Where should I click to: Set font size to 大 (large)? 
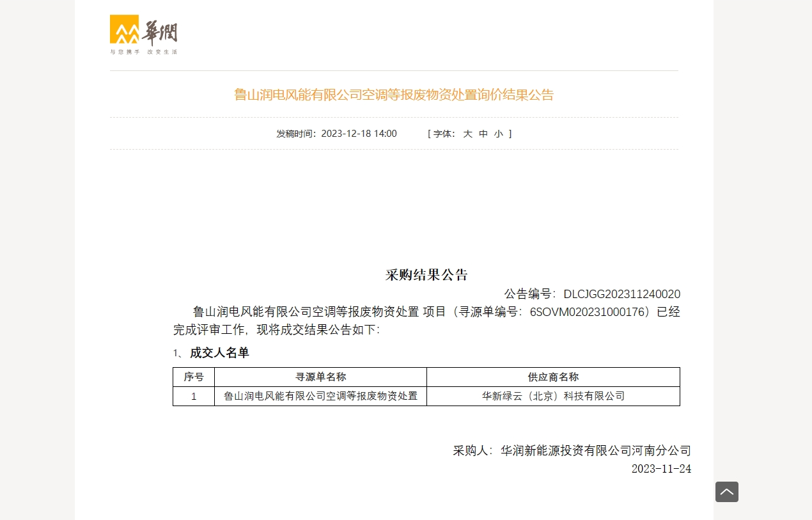(x=467, y=134)
